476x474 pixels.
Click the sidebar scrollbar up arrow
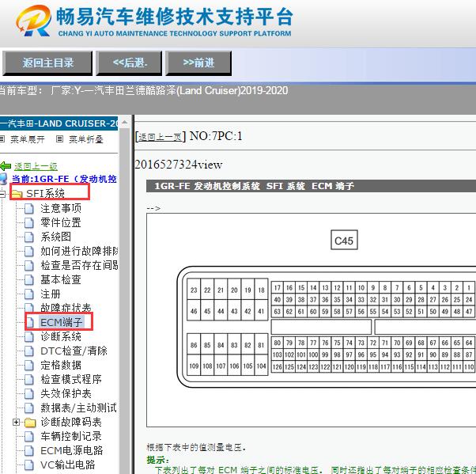pyautogui.click(x=124, y=123)
